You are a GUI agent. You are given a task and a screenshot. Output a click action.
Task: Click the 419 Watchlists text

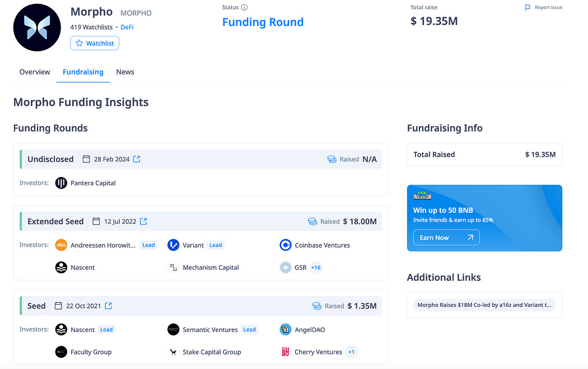point(91,27)
